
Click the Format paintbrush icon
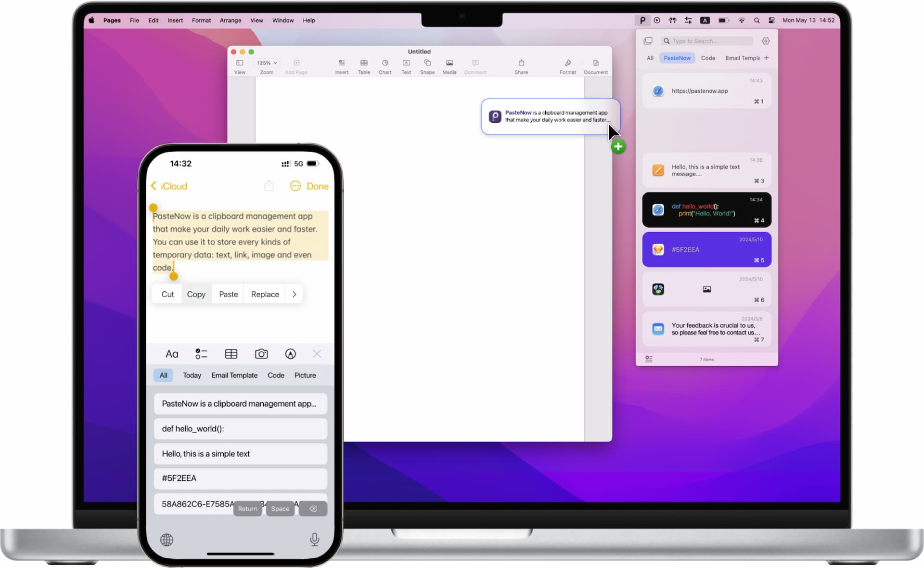[567, 63]
